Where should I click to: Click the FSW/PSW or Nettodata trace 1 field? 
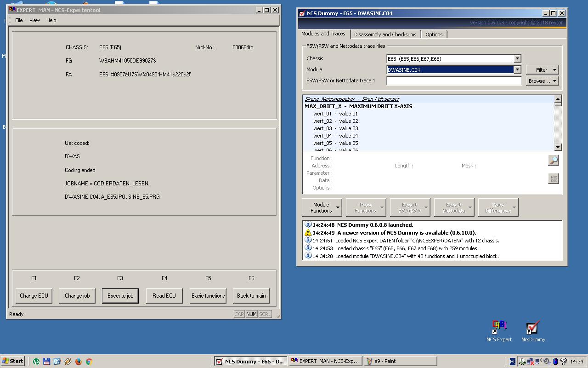pos(454,80)
